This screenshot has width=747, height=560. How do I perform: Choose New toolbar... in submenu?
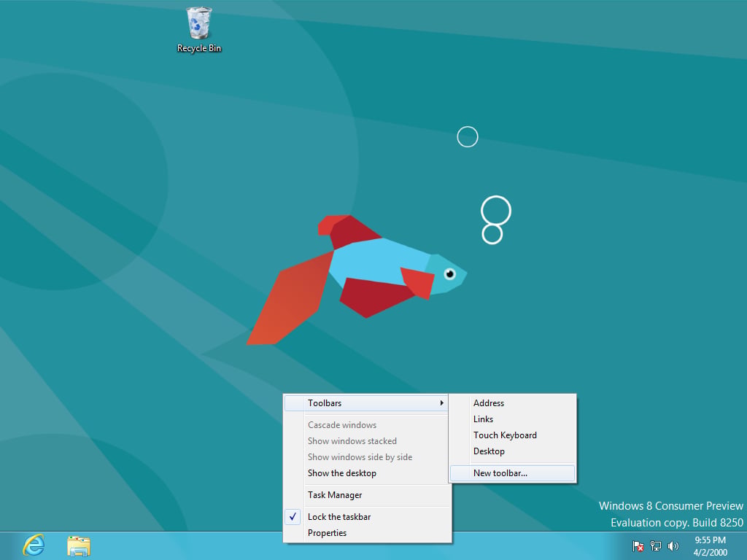512,472
